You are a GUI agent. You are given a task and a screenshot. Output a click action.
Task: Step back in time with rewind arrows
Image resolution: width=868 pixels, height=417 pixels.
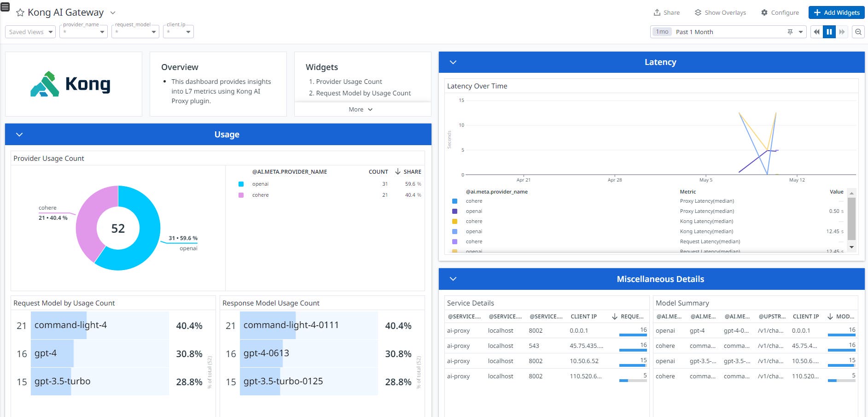(x=816, y=32)
